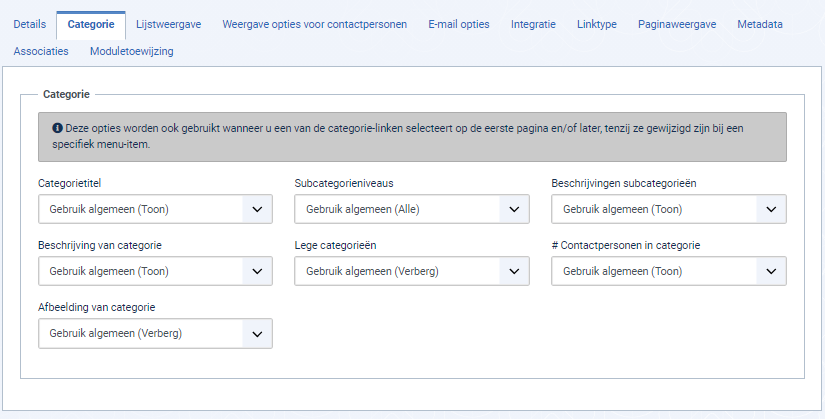Expand # Contactpersonen in categorie dropdown
825x419 pixels.
(x=669, y=271)
